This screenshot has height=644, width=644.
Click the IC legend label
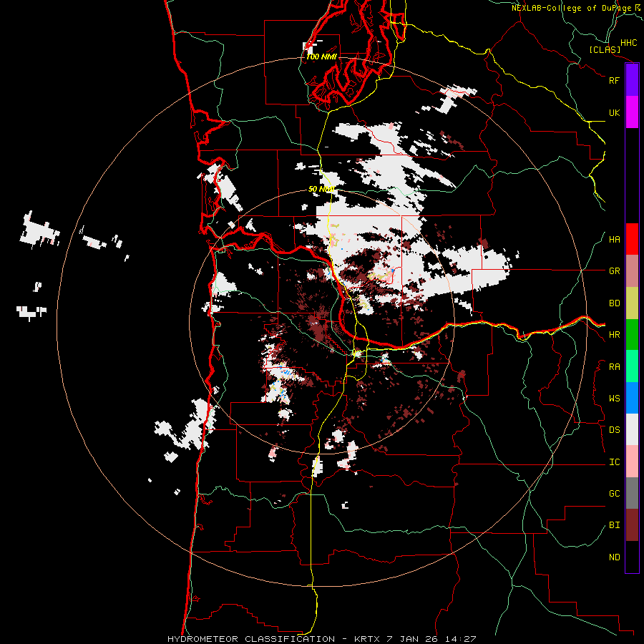(614, 462)
